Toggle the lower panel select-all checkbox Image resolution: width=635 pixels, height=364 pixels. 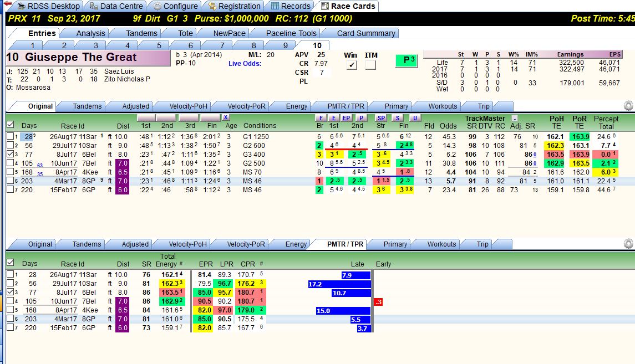click(11, 263)
